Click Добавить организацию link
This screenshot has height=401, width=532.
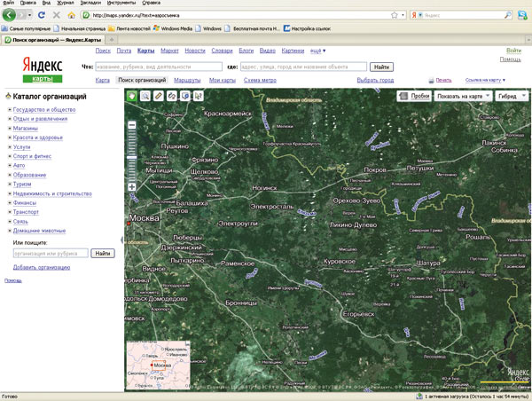click(x=42, y=267)
